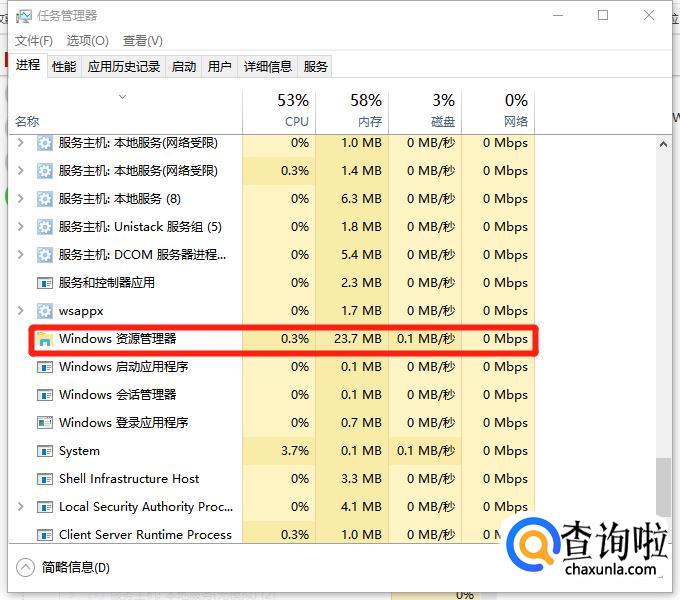The width and height of the screenshot is (680, 600).
Task: Select the Windows 启动应用程序 row name
Action: tap(124, 367)
